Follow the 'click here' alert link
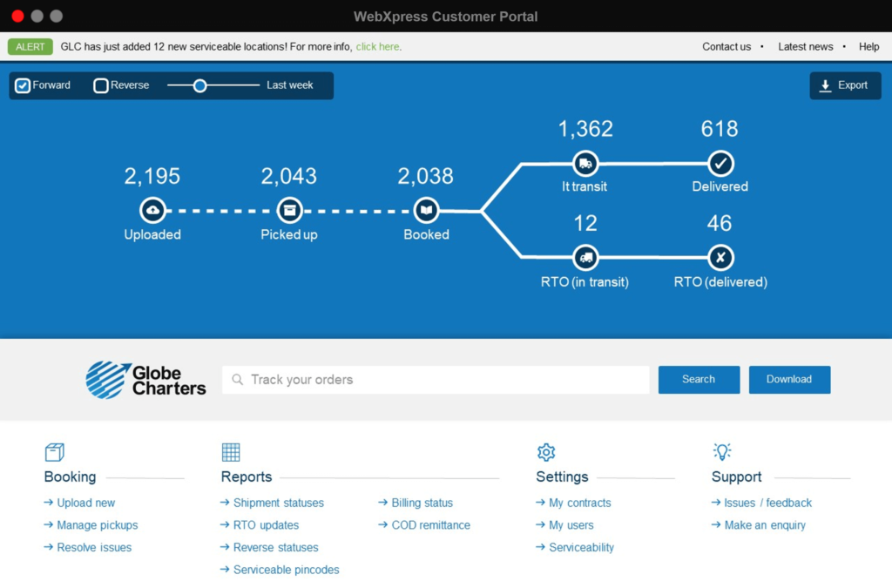Image resolution: width=892 pixels, height=588 pixels. pos(377,47)
